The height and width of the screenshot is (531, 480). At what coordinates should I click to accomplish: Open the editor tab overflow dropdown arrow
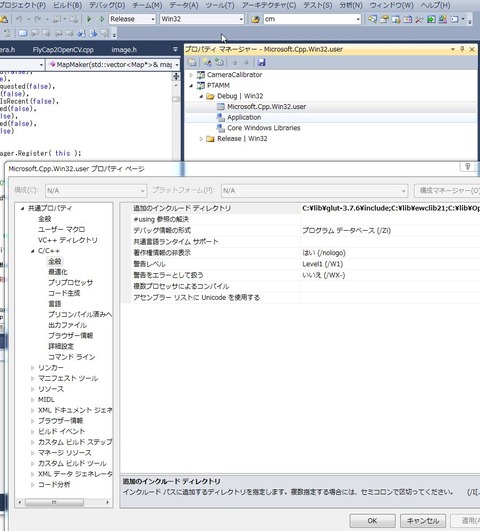pyautogui.click(x=175, y=49)
